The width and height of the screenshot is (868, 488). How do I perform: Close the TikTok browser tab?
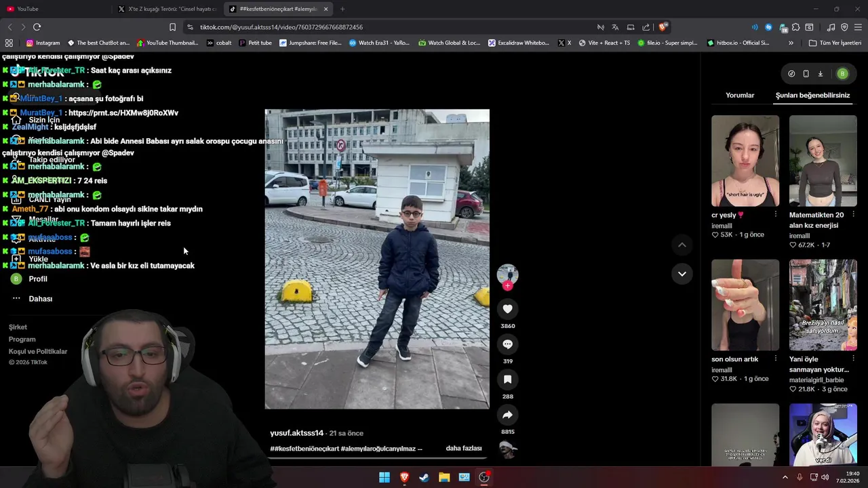click(x=326, y=9)
